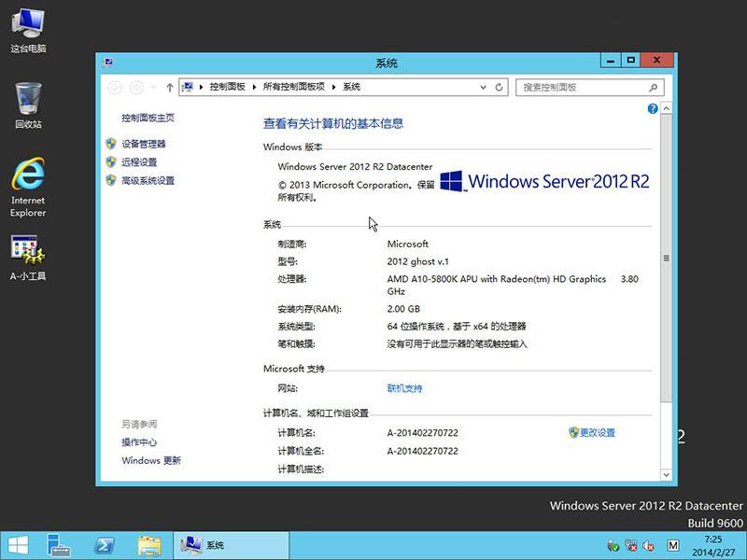The width and height of the screenshot is (747, 560).
Task: Open 远程设置 from the left pane
Action: (x=139, y=161)
